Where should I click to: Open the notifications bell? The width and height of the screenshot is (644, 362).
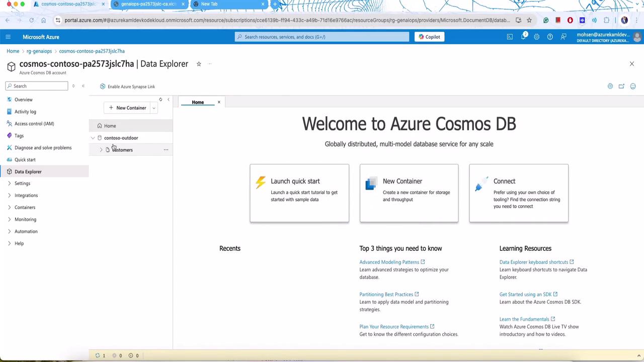point(523,37)
